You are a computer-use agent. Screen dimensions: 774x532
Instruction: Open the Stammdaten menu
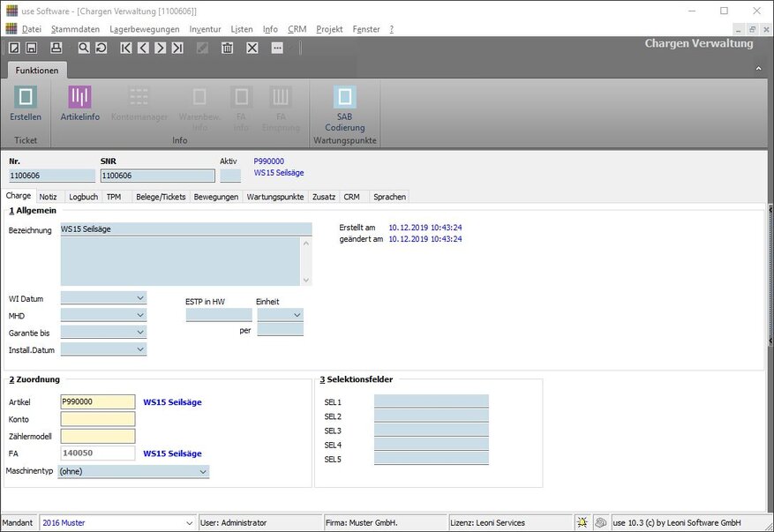coord(75,29)
